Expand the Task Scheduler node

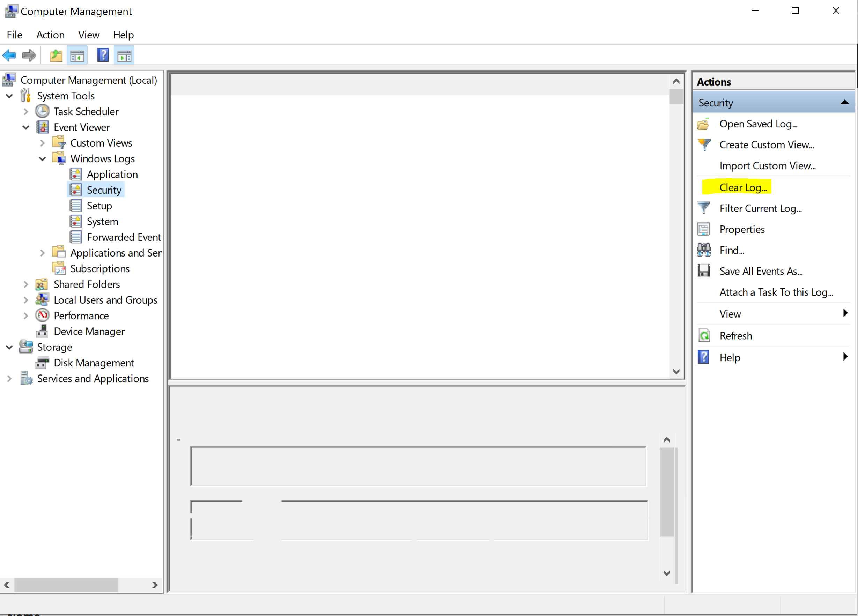26,112
